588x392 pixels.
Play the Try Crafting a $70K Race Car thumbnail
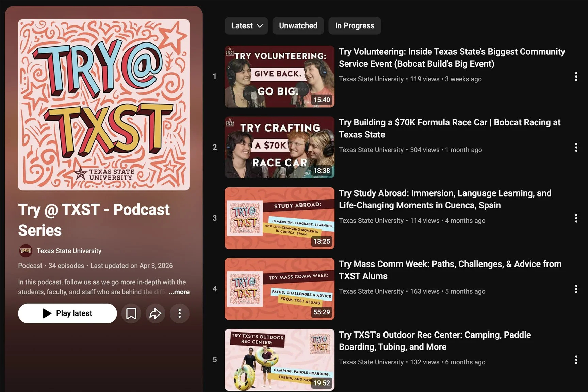point(279,147)
